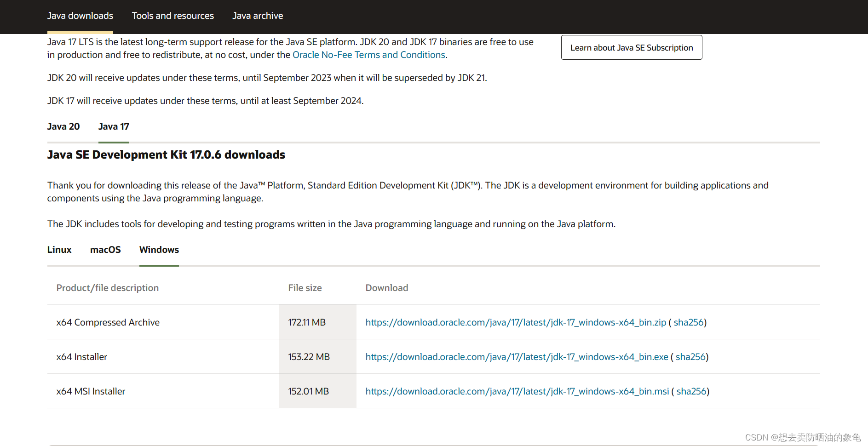Click the File size column header
Viewport: 868px width, 446px height.
305,288
